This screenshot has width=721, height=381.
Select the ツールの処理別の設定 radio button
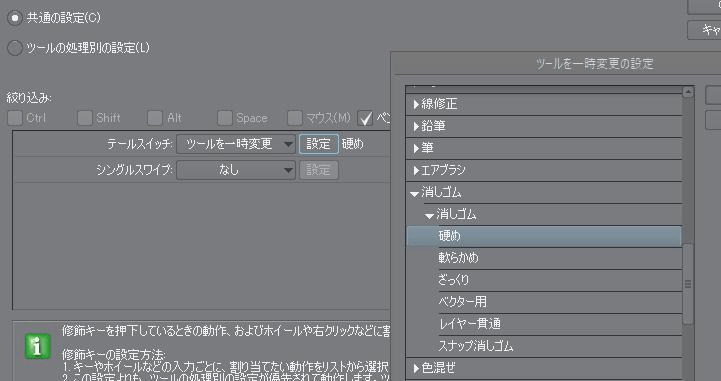pos(15,48)
